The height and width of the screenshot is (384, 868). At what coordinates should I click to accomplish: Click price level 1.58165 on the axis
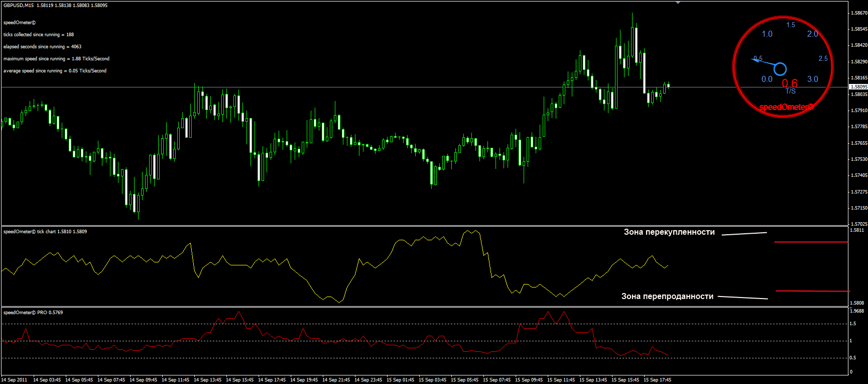click(x=859, y=78)
